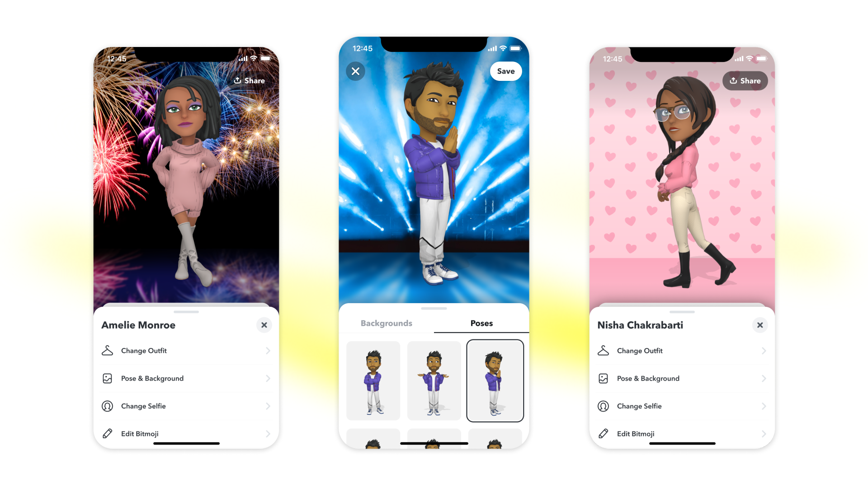Click the Change Outfit icon for Nisha Chakrabarti

[x=605, y=350]
